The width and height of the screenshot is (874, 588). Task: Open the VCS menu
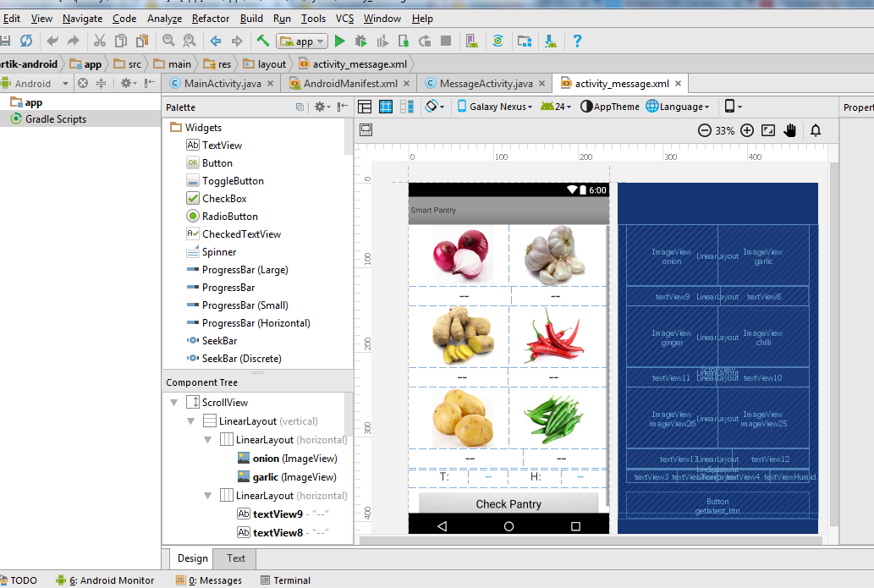point(344,19)
